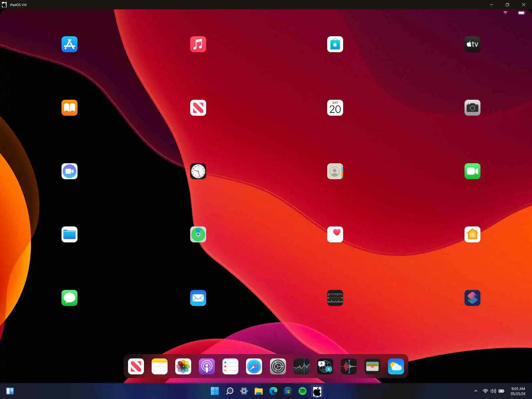Open Notes from the dock

pyautogui.click(x=160, y=366)
